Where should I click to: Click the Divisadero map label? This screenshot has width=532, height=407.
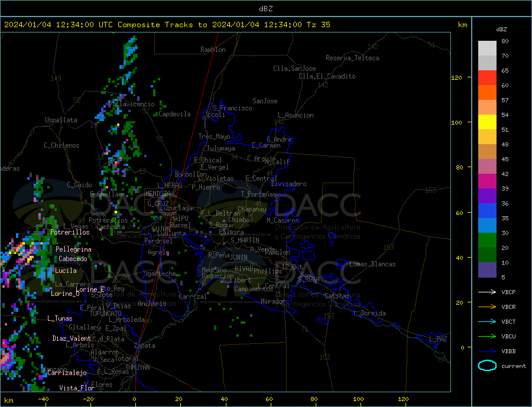pyautogui.click(x=288, y=184)
